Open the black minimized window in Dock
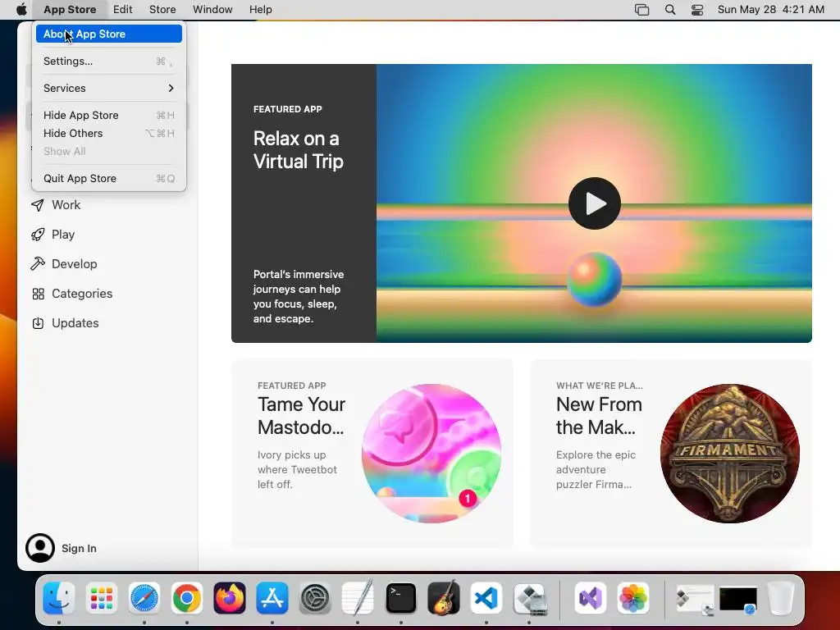Screen dimensions: 840x630 pyautogui.click(x=738, y=599)
